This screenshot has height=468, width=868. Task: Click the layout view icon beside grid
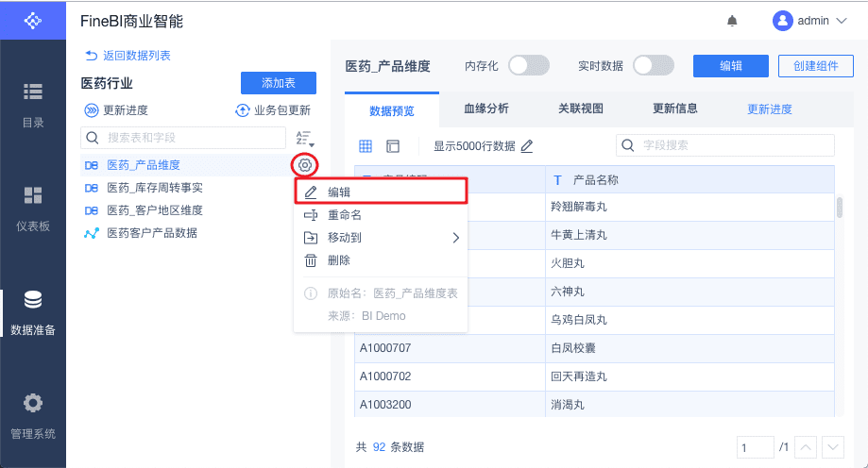pos(393,146)
